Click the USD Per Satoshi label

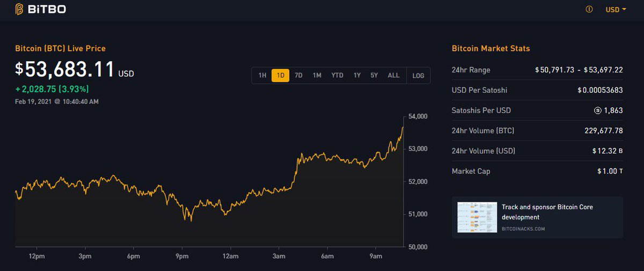479,90
